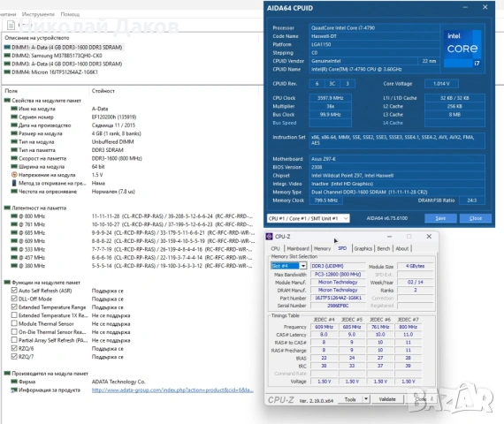Viewport: 504px width, 424px height.
Task: Switch to the Bench tab in CPU-Z
Action: (x=384, y=248)
